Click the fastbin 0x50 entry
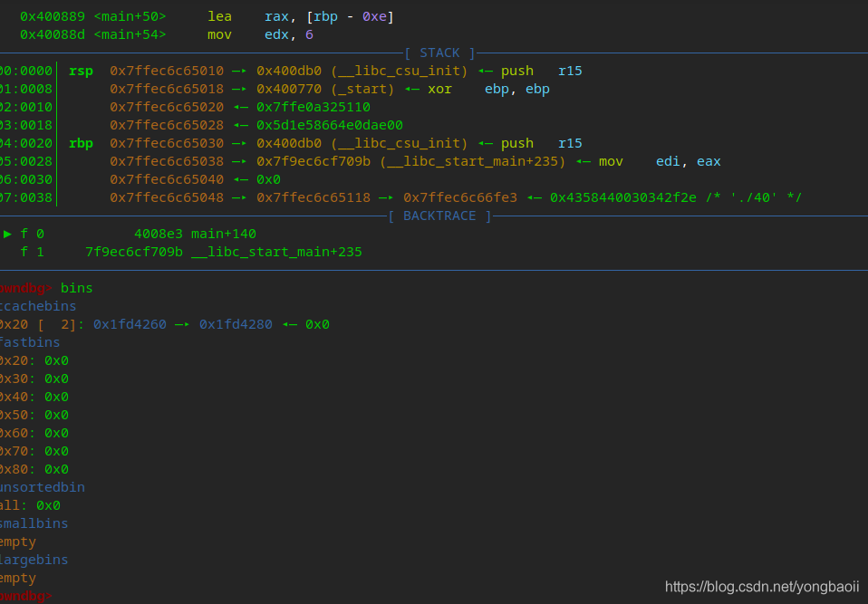 [34, 415]
